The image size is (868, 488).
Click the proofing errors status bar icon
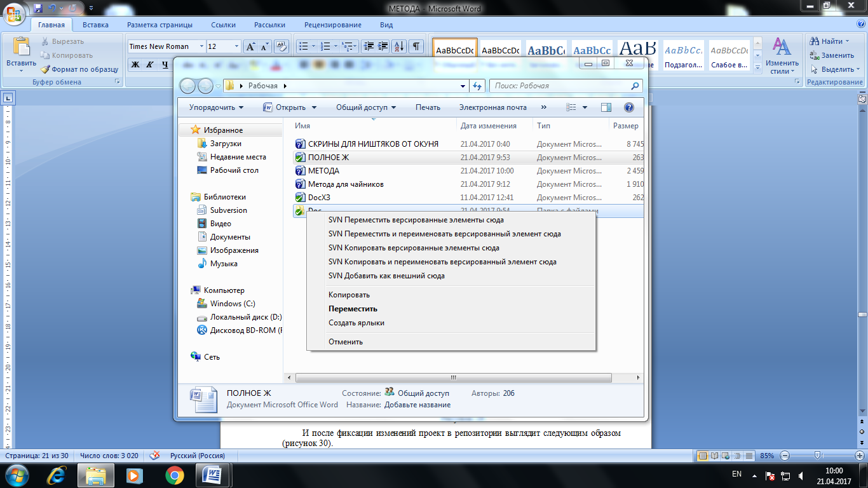click(154, 456)
